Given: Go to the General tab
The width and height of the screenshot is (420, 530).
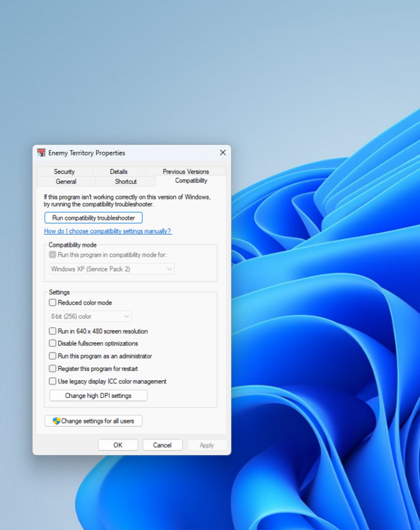Looking at the screenshot, I should (66, 181).
